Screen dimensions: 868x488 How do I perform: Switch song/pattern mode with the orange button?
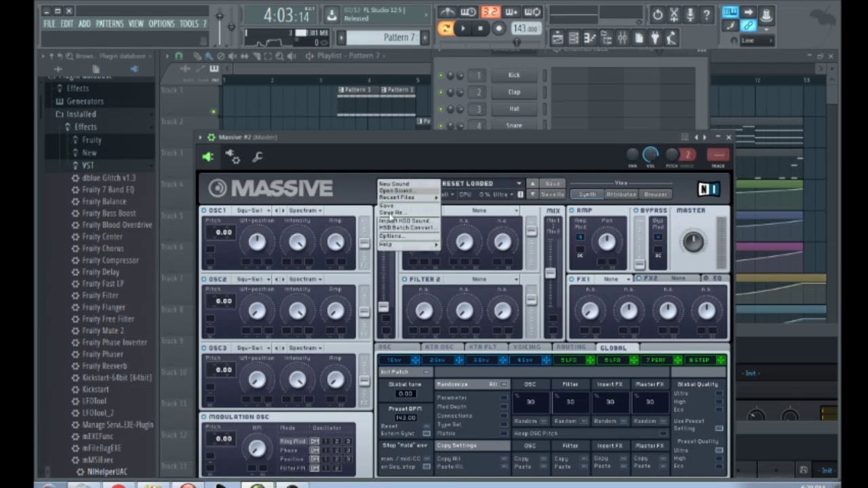(x=446, y=28)
